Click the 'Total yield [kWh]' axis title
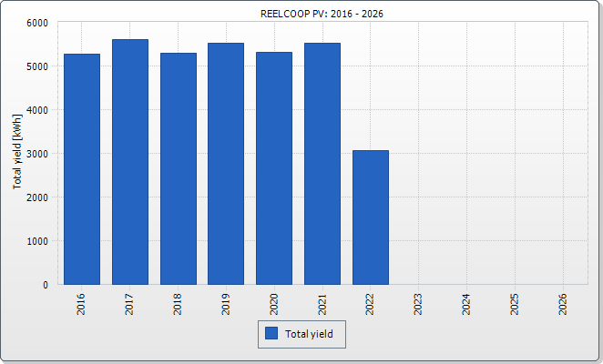The width and height of the screenshot is (603, 364). 17,153
